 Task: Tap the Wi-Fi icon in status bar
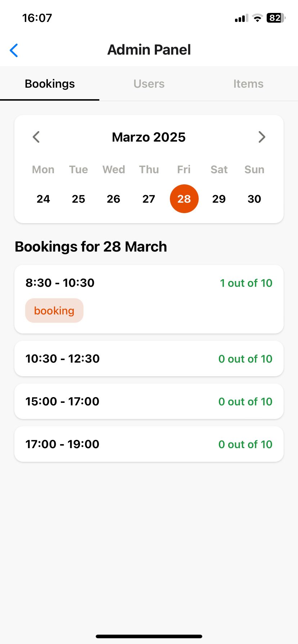(257, 18)
